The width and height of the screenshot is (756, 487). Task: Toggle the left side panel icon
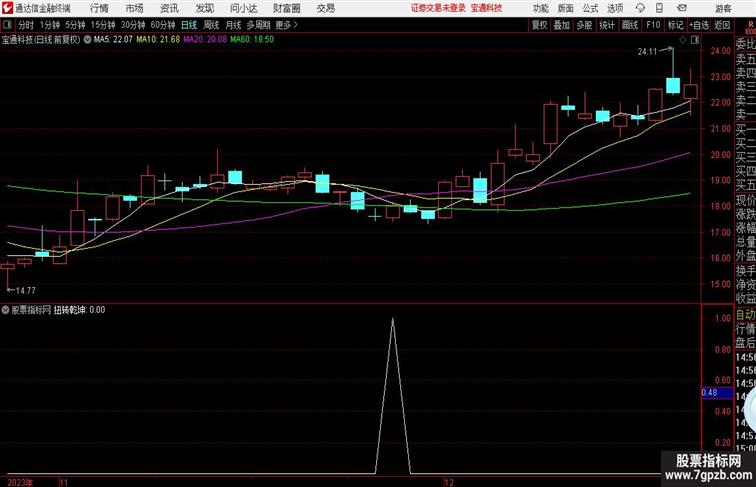pyautogui.click(x=7, y=25)
